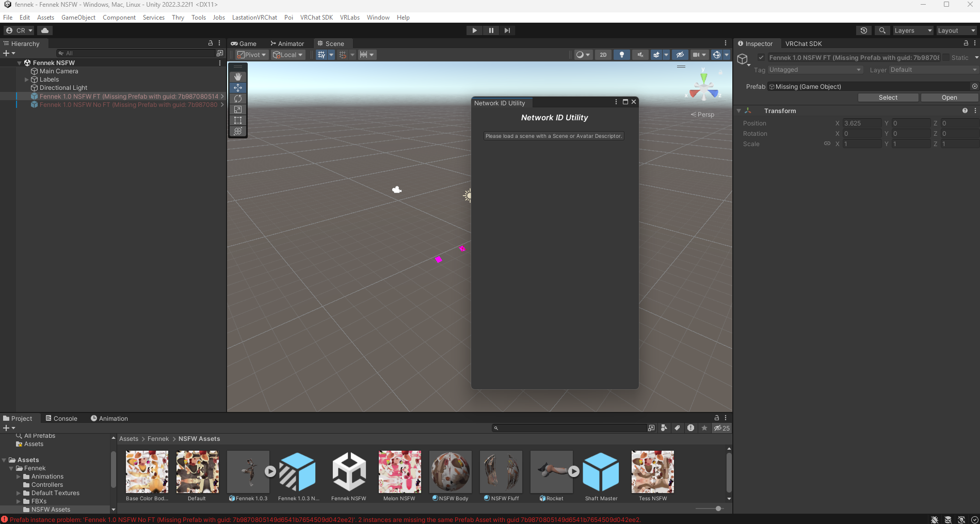This screenshot has width=980, height=524.
Task: Open the Poi menu
Action: pos(288,18)
